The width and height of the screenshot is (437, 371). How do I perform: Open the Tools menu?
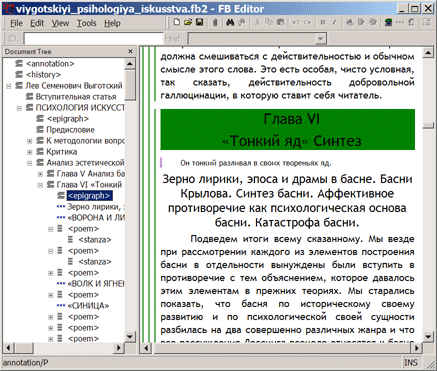click(87, 23)
